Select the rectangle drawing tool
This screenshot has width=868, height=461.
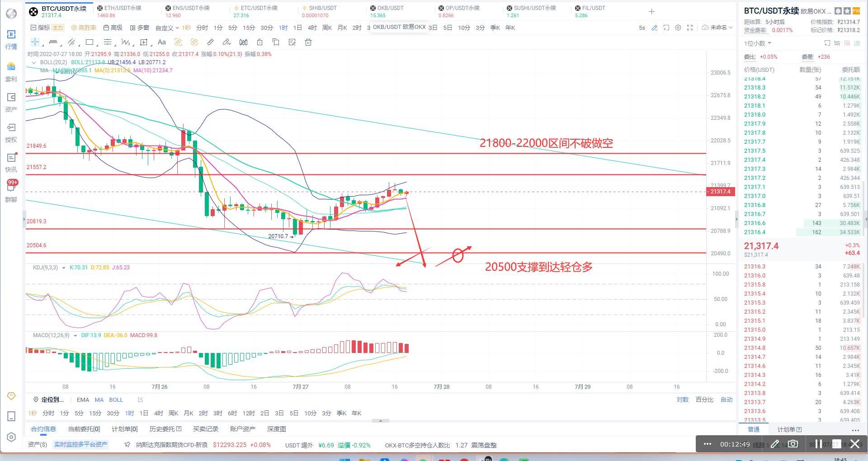click(x=90, y=42)
